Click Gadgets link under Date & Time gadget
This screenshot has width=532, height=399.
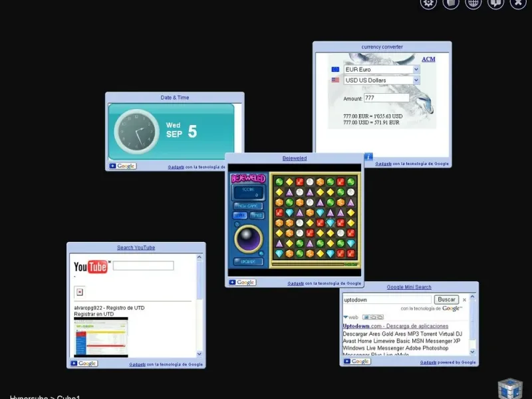pos(176,167)
